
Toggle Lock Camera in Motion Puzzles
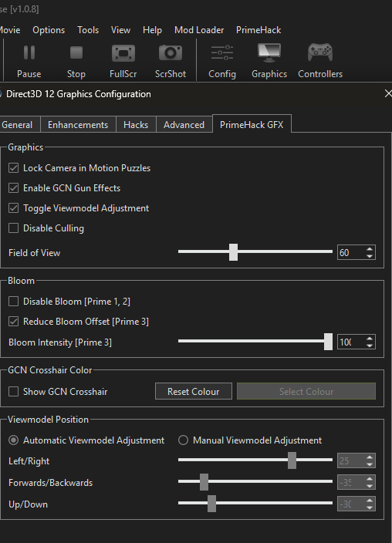pyautogui.click(x=14, y=168)
